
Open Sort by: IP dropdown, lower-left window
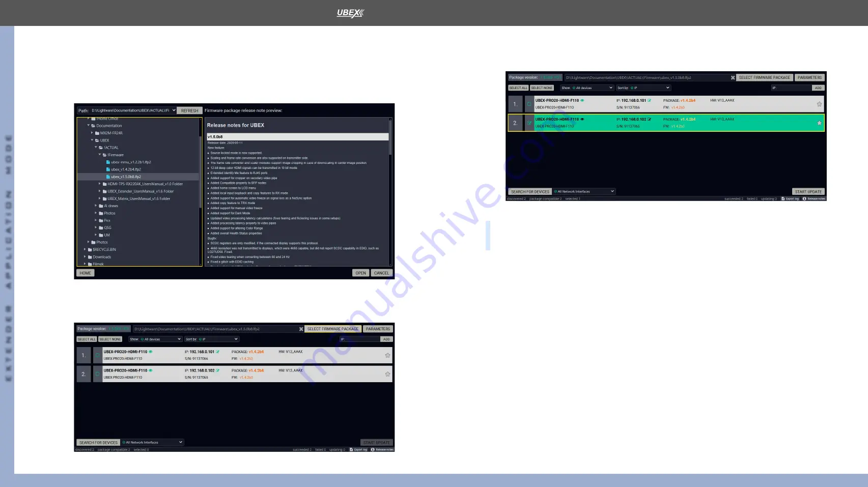pyautogui.click(x=212, y=339)
